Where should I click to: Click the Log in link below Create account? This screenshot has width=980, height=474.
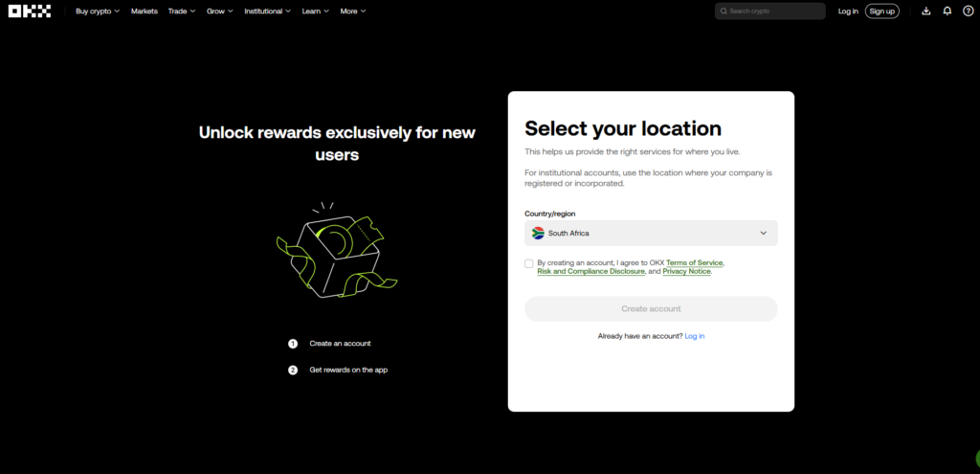[695, 336]
